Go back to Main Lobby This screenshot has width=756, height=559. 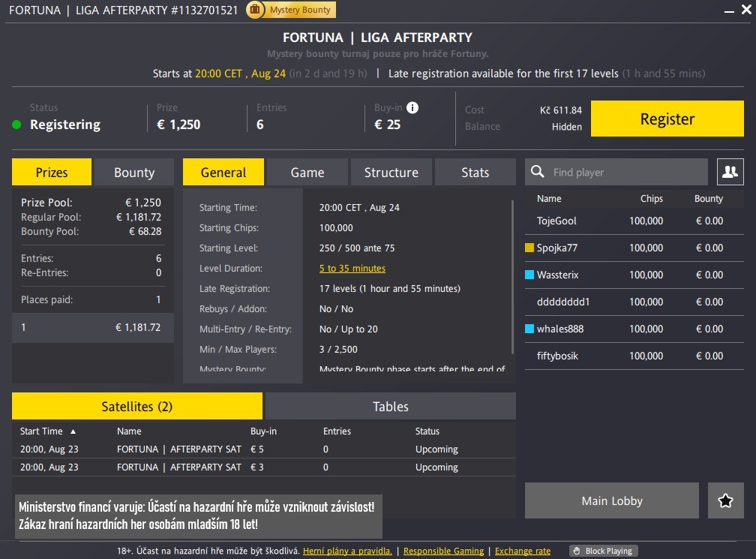(x=612, y=500)
